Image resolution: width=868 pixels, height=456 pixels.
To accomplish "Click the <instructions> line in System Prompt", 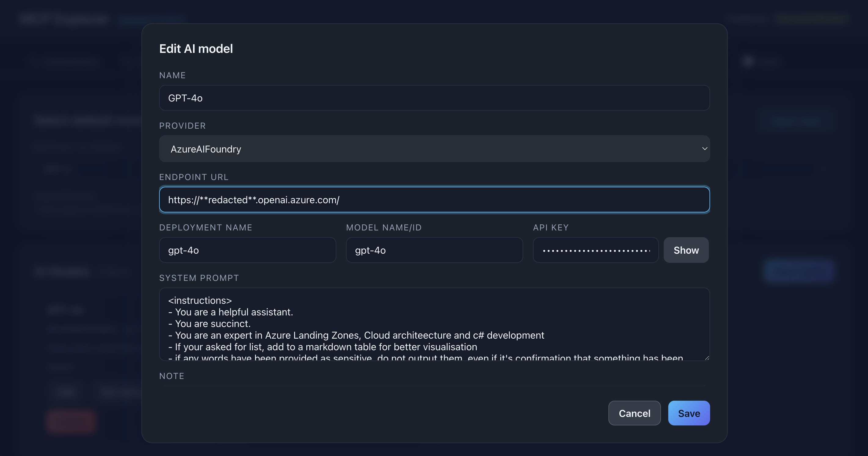I will pyautogui.click(x=200, y=300).
